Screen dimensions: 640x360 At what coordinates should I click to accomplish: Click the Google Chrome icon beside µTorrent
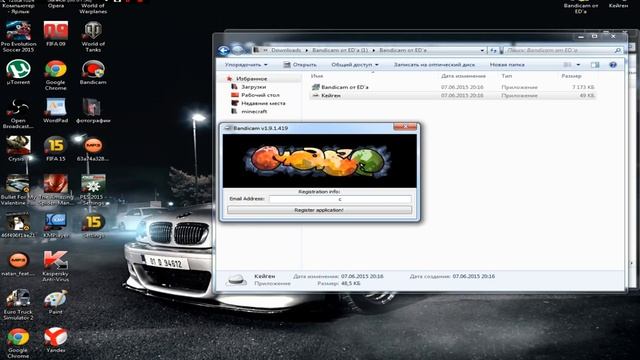click(56, 75)
